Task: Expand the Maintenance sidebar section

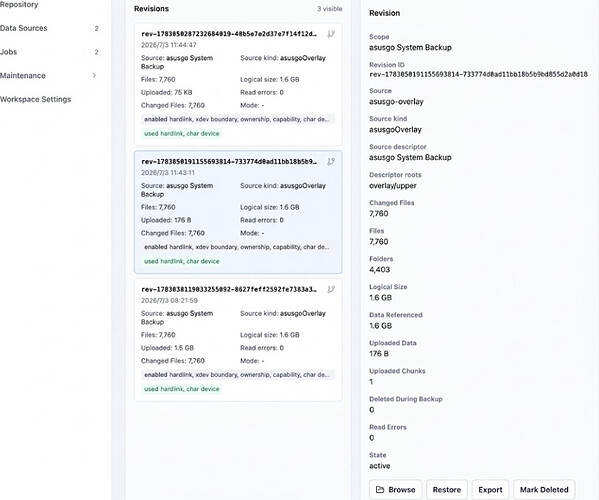Action: coord(94,76)
